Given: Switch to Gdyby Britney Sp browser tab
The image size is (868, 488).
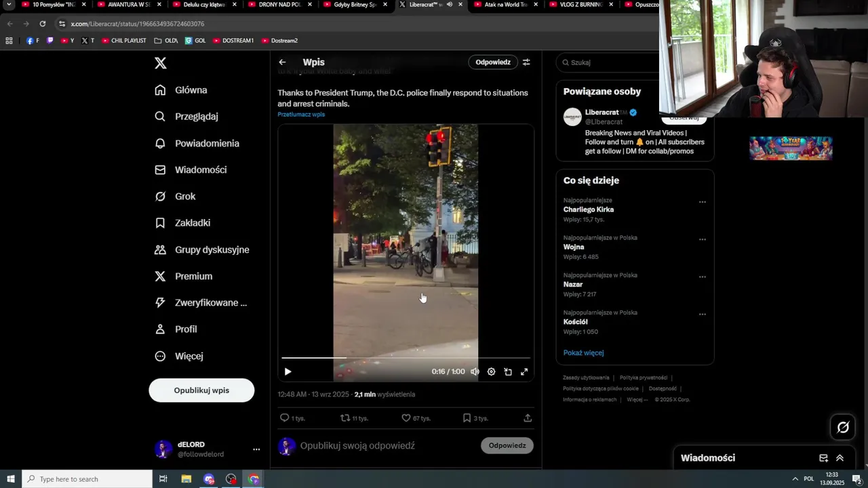Looking at the screenshot, I should 355,5.
